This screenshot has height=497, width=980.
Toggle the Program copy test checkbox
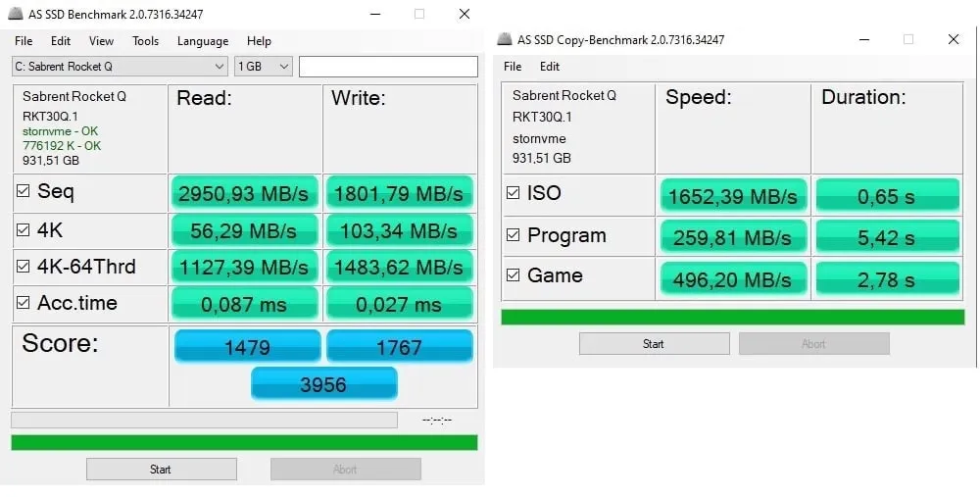click(514, 235)
